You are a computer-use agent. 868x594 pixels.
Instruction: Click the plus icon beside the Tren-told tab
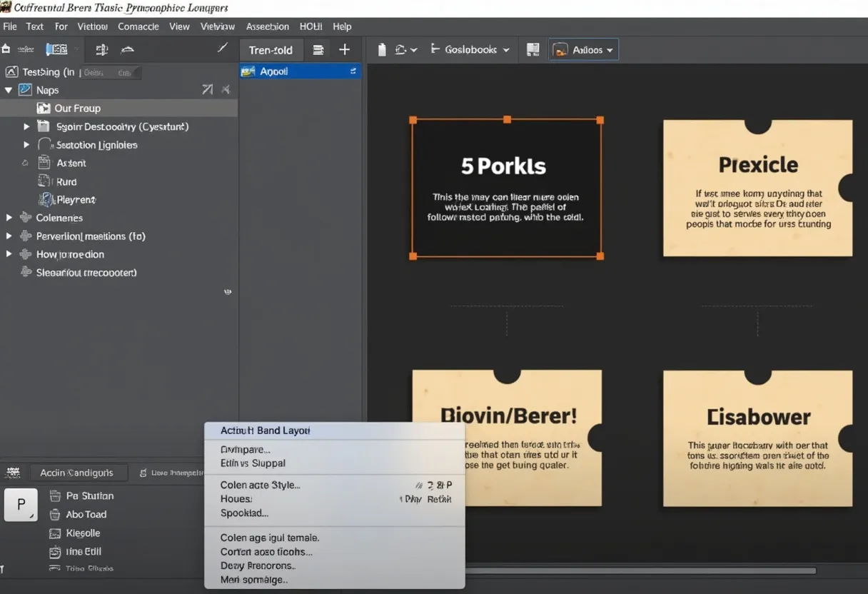pyautogui.click(x=344, y=50)
